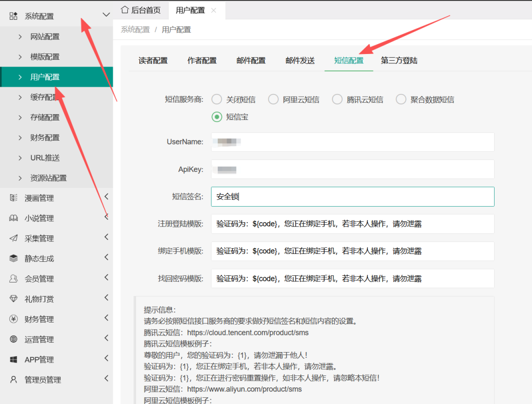Expand the 运营管理 sidebar section arrow
The width and height of the screenshot is (532, 404).
106,338
